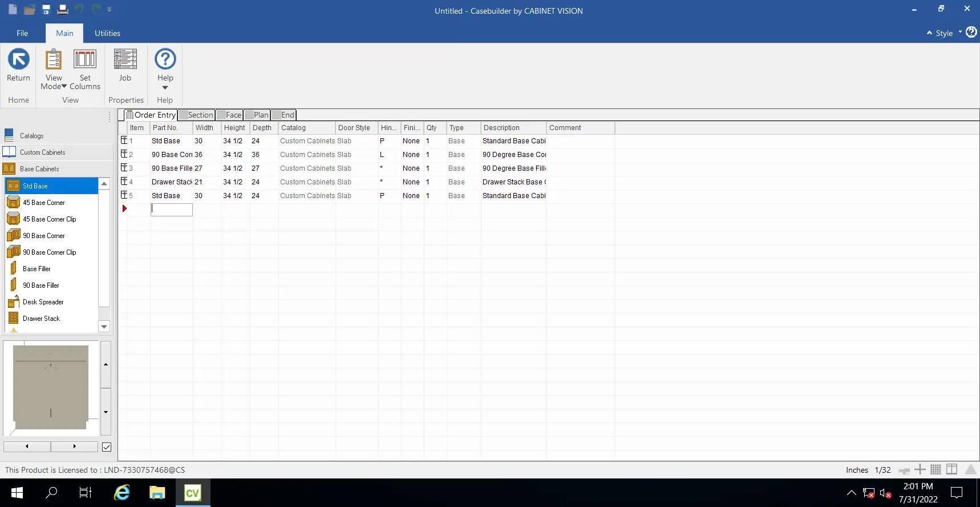Select 45 Base Corner cabinet

[x=52, y=203]
